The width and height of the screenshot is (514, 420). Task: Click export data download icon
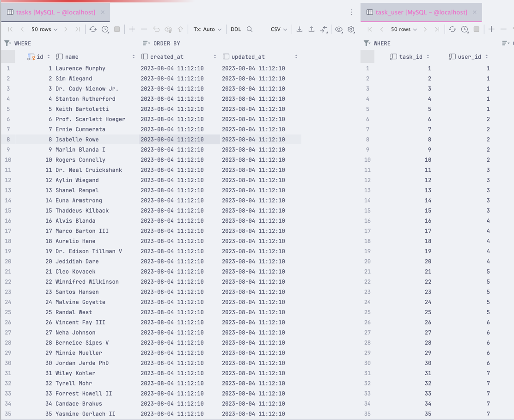[x=300, y=29]
